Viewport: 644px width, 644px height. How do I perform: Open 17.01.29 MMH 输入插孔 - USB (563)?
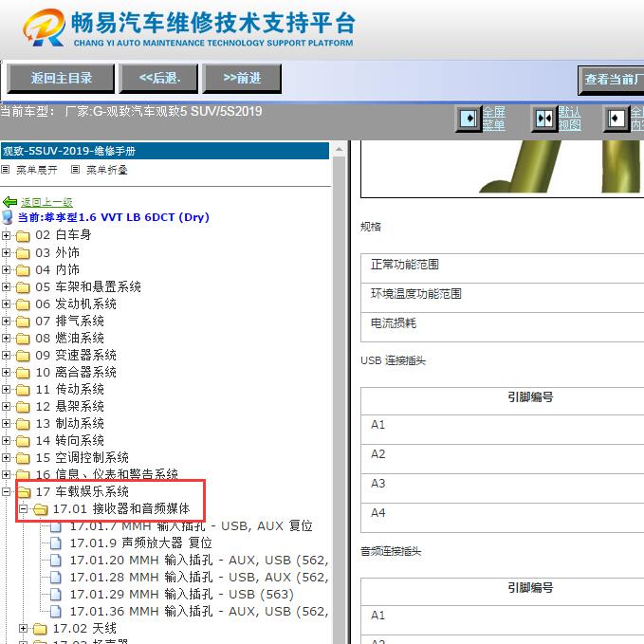pyautogui.click(x=182, y=595)
